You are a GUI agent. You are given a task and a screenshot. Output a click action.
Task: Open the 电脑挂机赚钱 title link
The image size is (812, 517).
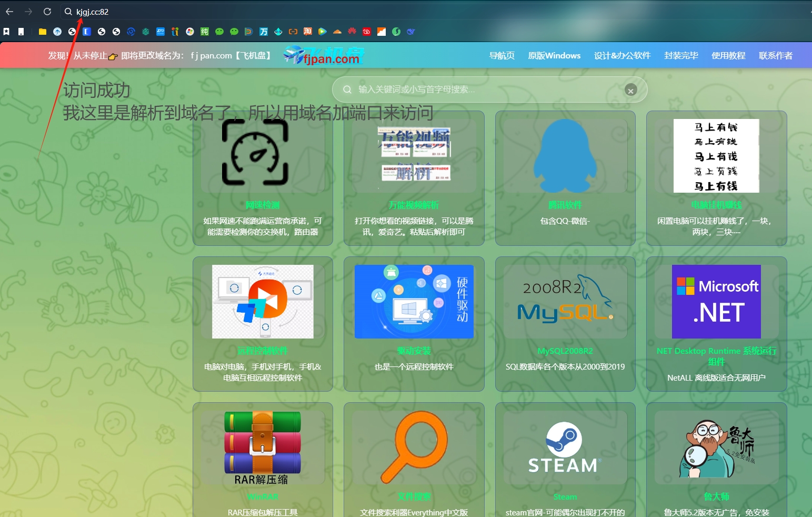point(716,205)
